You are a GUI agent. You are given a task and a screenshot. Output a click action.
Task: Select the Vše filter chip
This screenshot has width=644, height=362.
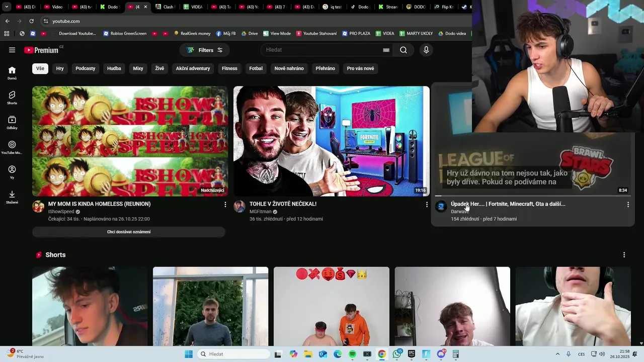[40, 68]
